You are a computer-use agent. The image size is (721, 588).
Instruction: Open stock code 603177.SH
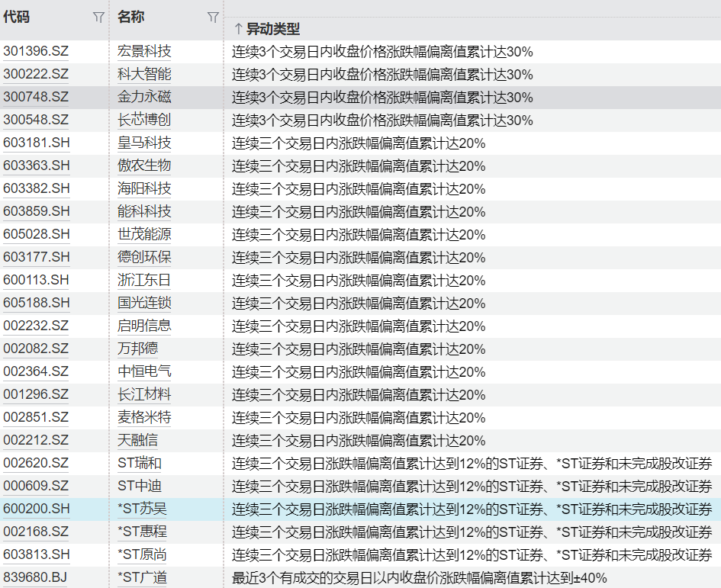point(37,257)
